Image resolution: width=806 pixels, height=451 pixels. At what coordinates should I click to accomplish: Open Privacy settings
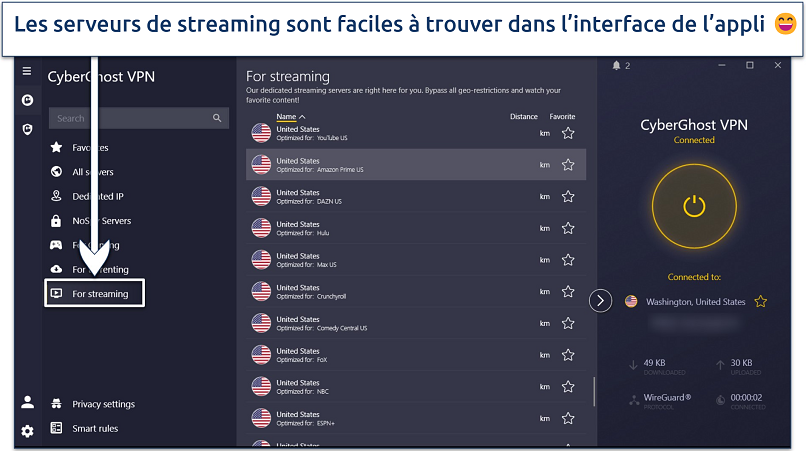(103, 404)
